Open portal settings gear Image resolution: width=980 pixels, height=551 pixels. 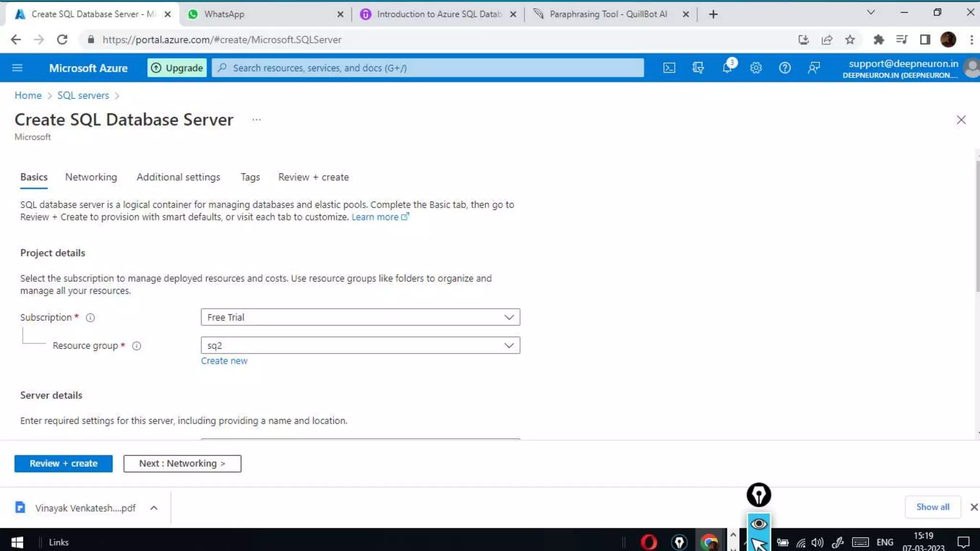coord(756,68)
